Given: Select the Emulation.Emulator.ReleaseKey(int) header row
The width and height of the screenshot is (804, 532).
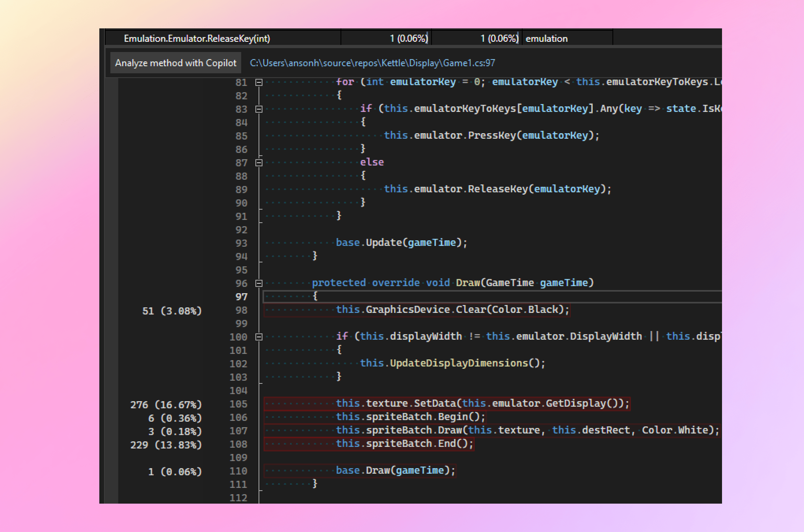Looking at the screenshot, I should click(x=197, y=38).
